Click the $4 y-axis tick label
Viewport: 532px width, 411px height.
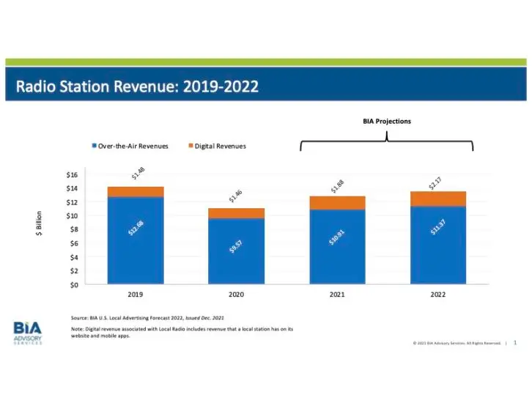[x=74, y=257]
